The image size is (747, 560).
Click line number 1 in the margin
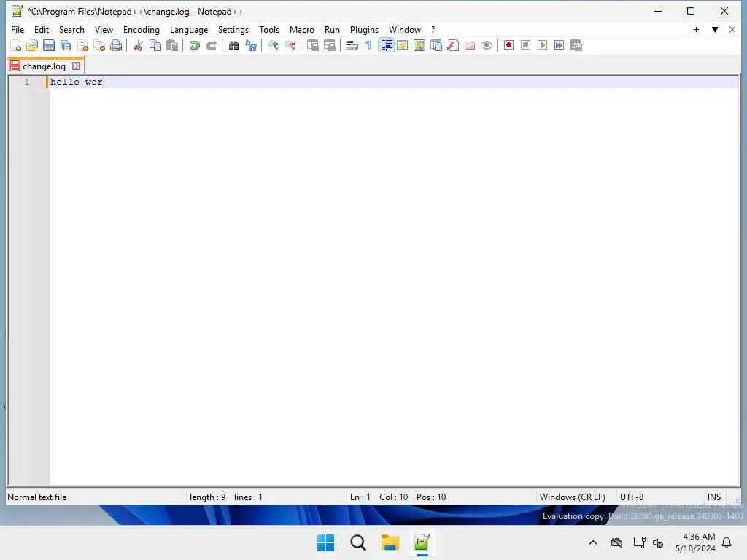[x=27, y=82]
